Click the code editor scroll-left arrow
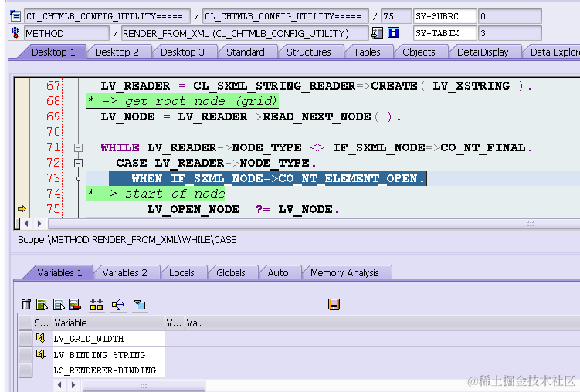This screenshot has width=580, height=392. click(x=26, y=224)
